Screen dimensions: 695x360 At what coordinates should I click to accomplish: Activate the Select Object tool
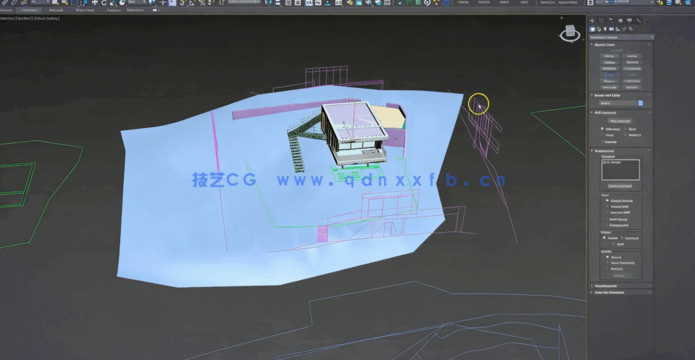coord(55,3)
